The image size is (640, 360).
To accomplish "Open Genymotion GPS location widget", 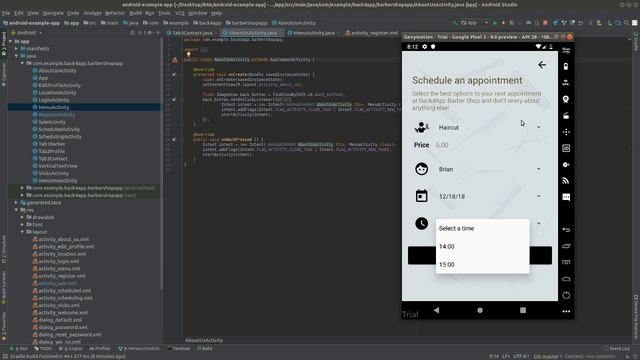I will click(566, 99).
